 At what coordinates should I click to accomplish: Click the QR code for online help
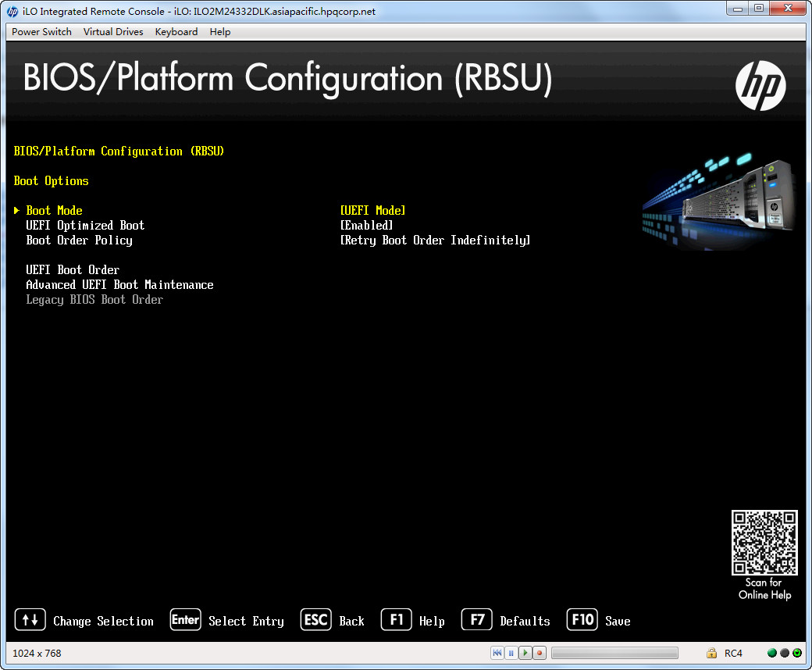[764, 543]
